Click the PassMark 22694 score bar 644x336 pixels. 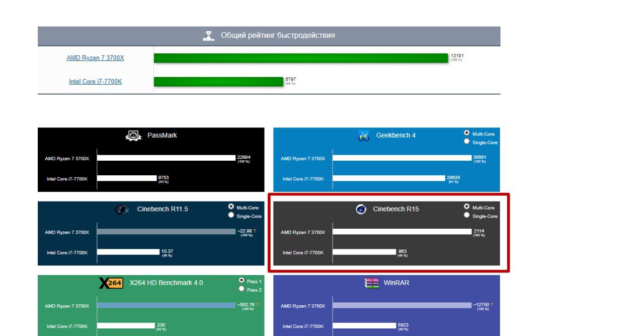pos(166,158)
